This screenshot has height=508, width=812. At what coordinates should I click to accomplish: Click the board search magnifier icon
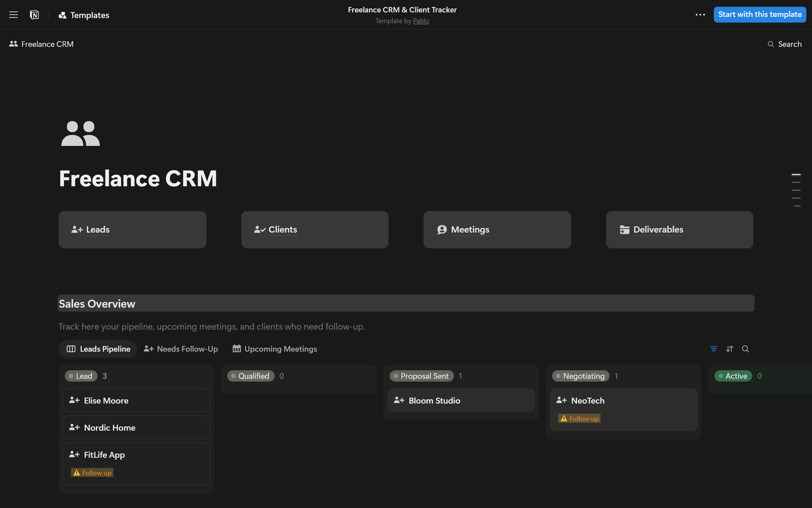point(745,349)
